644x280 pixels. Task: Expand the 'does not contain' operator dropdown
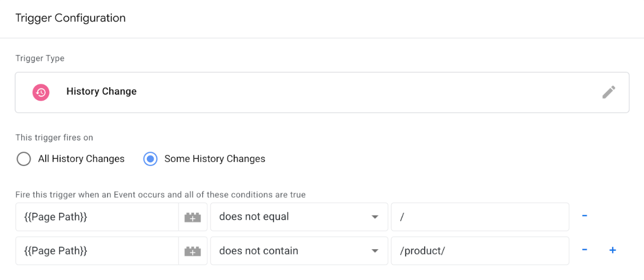tap(299, 251)
